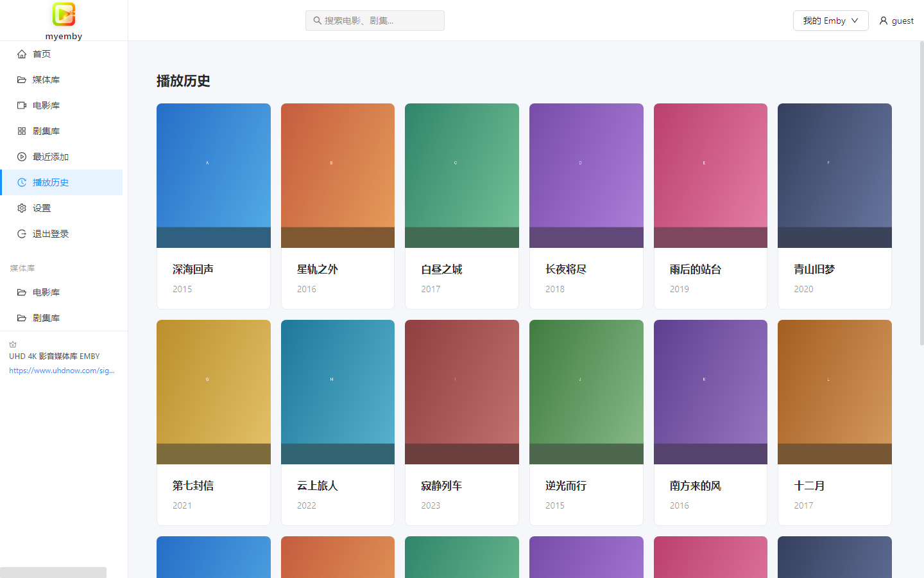Image resolution: width=924 pixels, height=578 pixels.
Task: Open the 长夜将尽 poster
Action: [586, 175]
